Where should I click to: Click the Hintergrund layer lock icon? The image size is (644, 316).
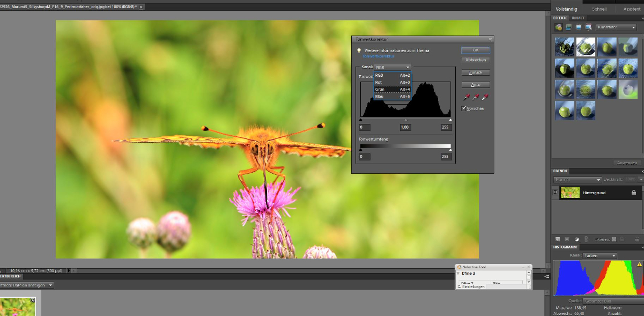(634, 192)
